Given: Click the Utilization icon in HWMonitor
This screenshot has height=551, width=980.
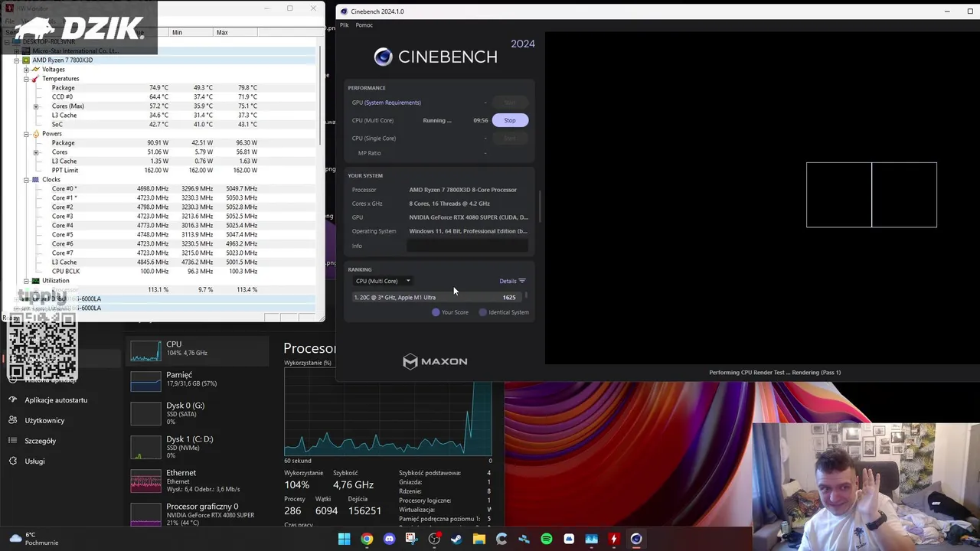Looking at the screenshot, I should (35, 281).
